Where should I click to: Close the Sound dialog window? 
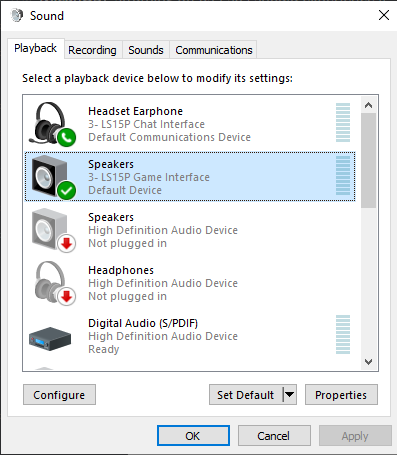click(x=384, y=15)
